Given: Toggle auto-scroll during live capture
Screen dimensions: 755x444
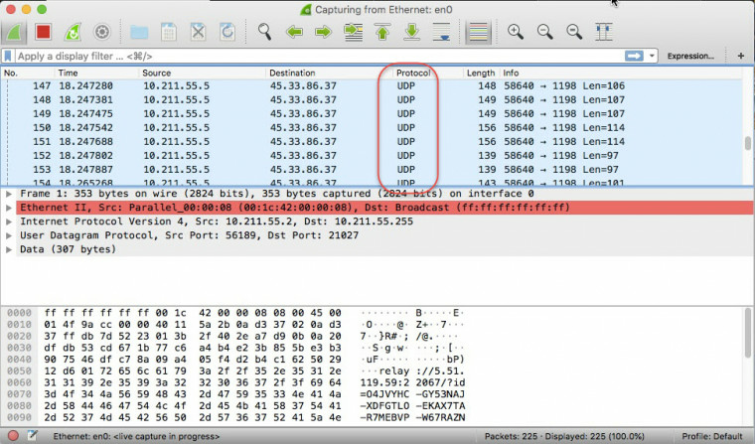Looking at the screenshot, I should point(442,32).
